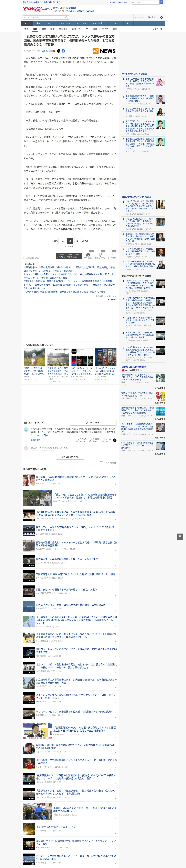The height and width of the screenshot is (868, 186).
Task: Click the Yahoo! JAPAN logo
Action: 32,9
